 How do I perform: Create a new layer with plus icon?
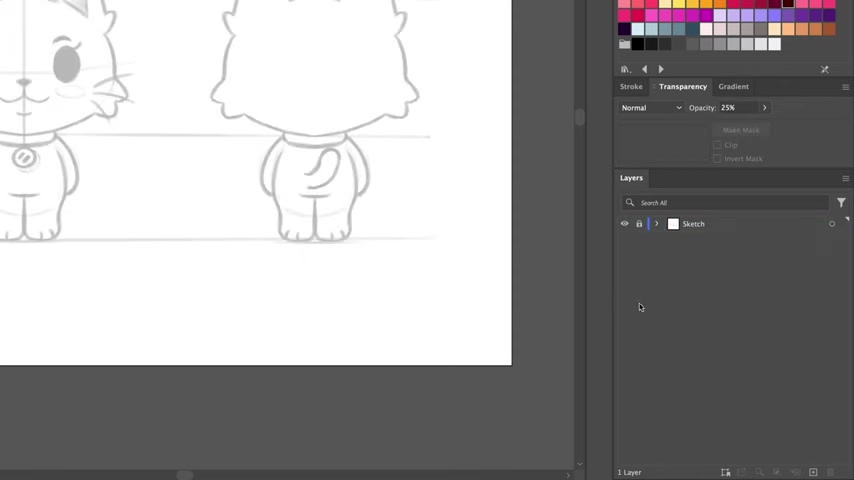[813, 472]
